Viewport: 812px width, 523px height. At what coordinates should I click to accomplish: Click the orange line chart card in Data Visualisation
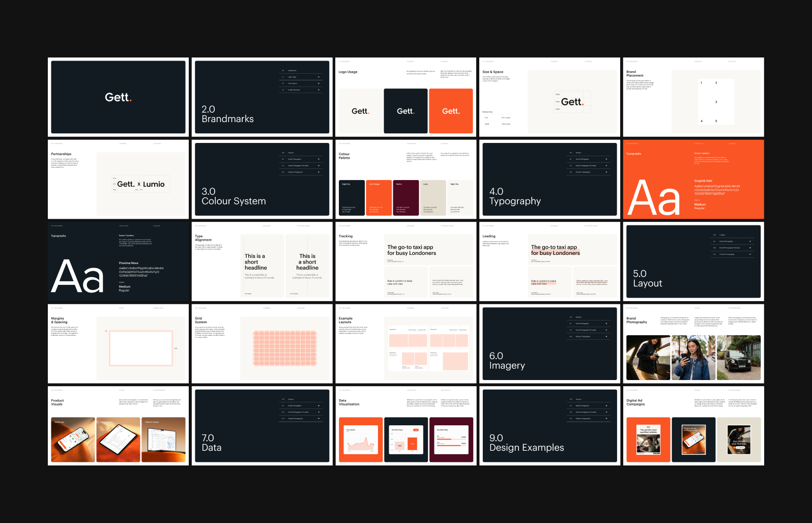[x=361, y=440]
